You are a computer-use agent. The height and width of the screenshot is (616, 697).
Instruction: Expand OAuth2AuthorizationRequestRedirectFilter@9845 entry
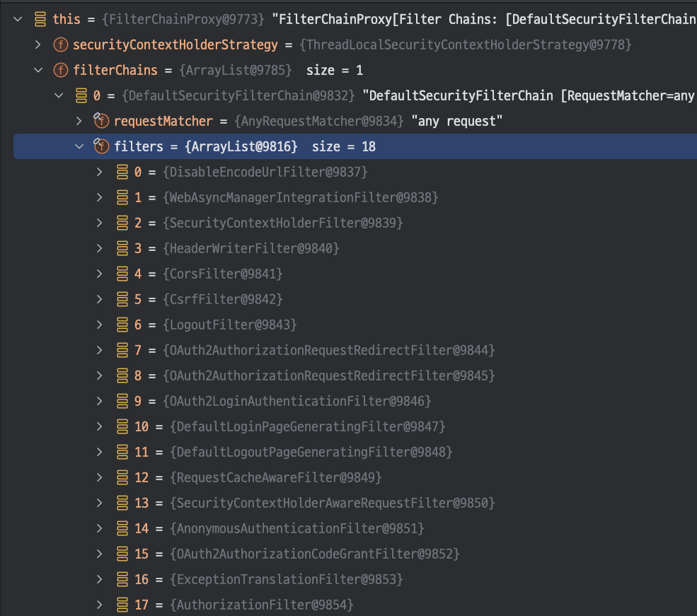coord(100,376)
